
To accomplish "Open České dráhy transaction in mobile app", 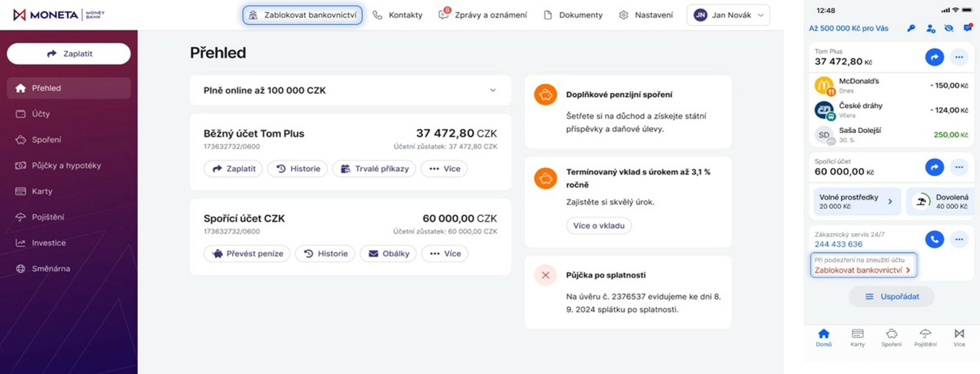I will (x=891, y=110).
